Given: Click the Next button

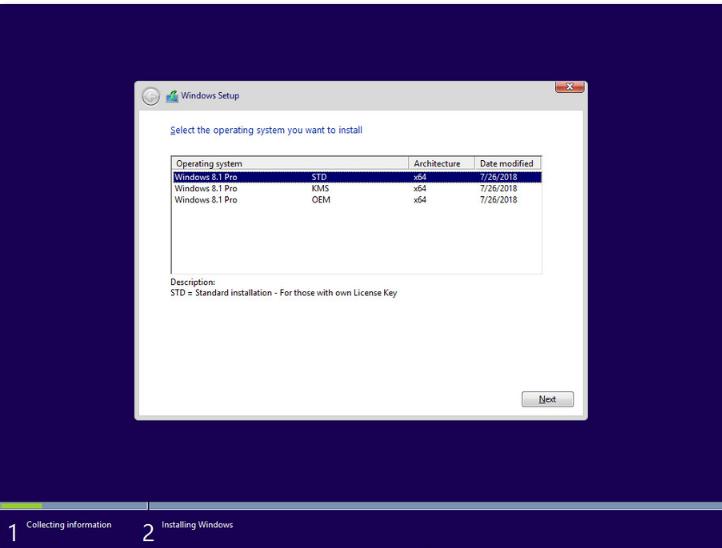Looking at the screenshot, I should (547, 399).
